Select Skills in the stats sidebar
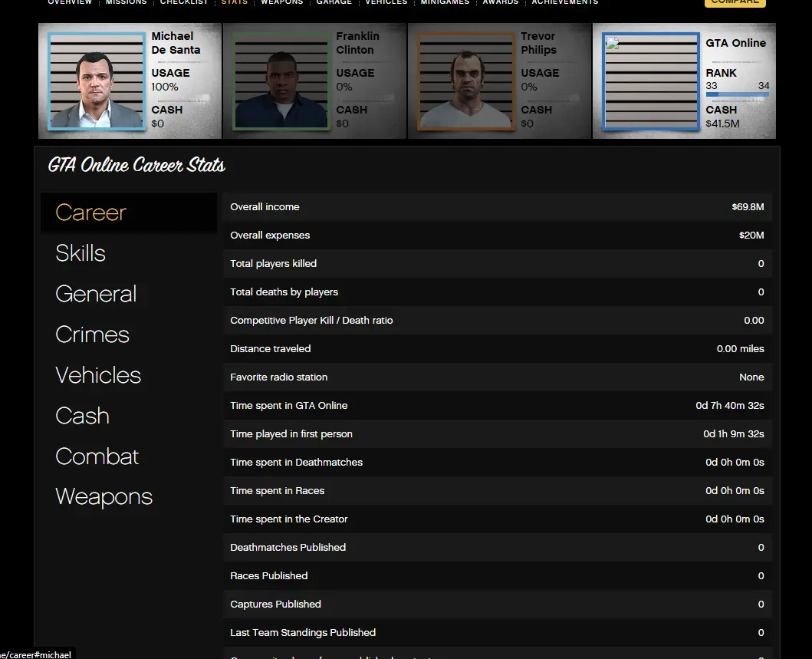Image resolution: width=812 pixels, height=659 pixels. tap(81, 253)
